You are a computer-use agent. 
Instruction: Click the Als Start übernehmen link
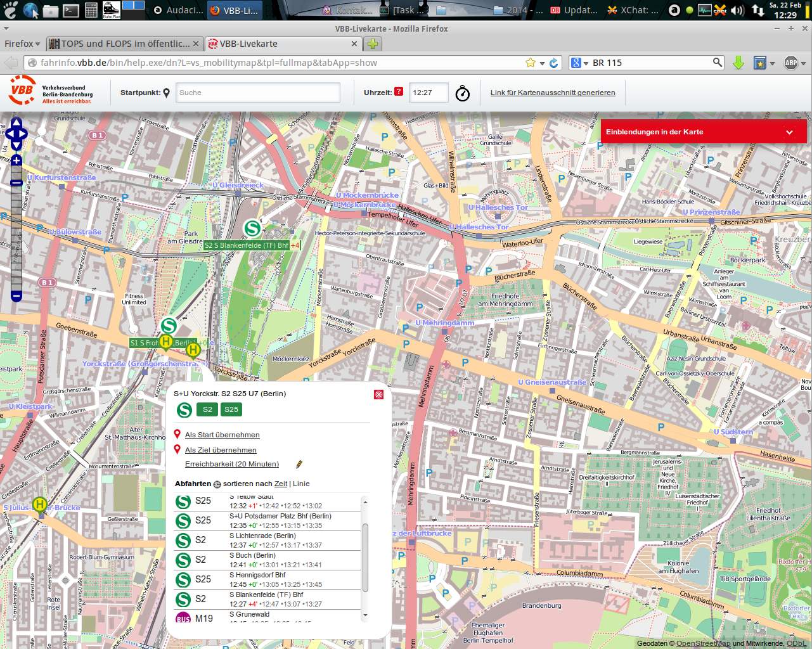222,435
